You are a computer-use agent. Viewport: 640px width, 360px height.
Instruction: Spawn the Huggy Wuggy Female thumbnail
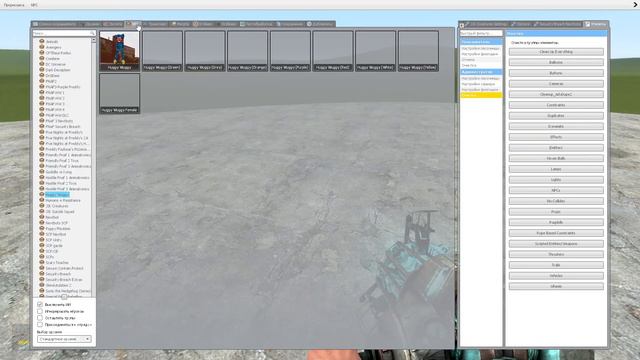[120, 93]
